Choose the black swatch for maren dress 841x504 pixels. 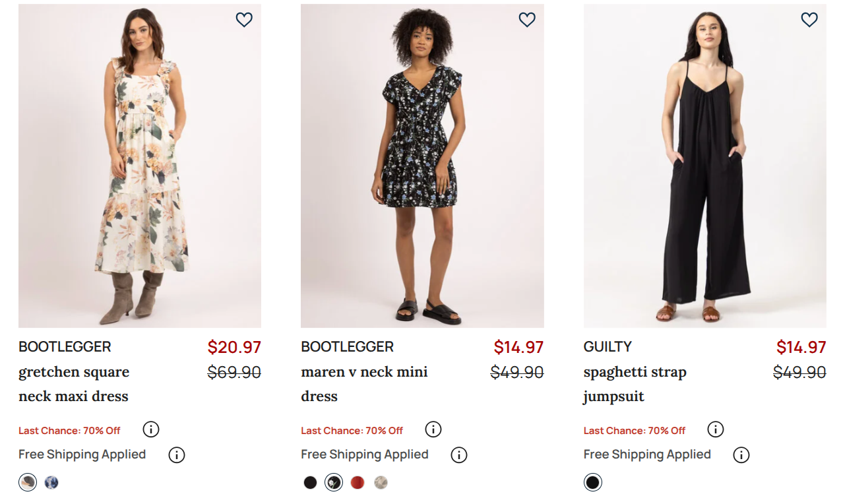(310, 482)
